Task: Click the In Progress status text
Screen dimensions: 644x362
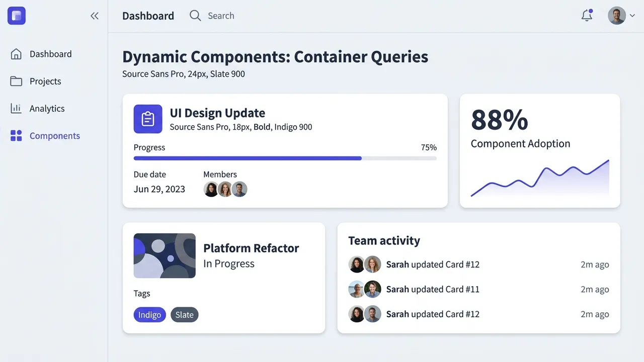Action: pos(229,263)
